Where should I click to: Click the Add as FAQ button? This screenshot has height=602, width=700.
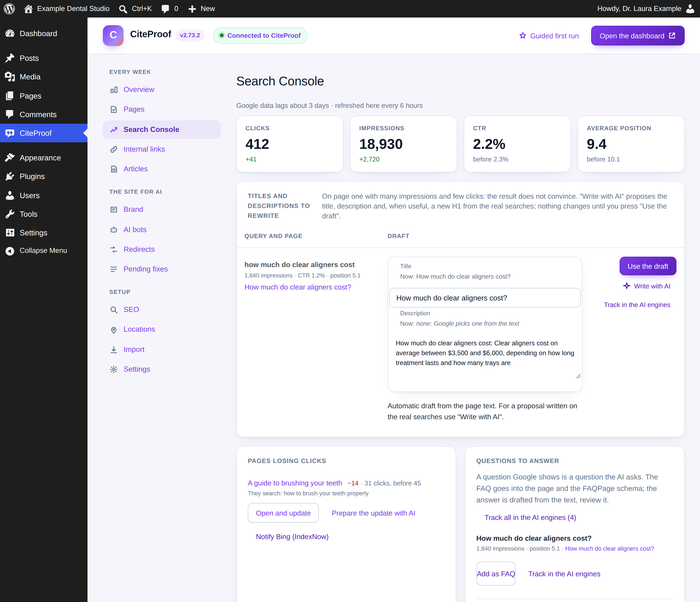[496, 574]
